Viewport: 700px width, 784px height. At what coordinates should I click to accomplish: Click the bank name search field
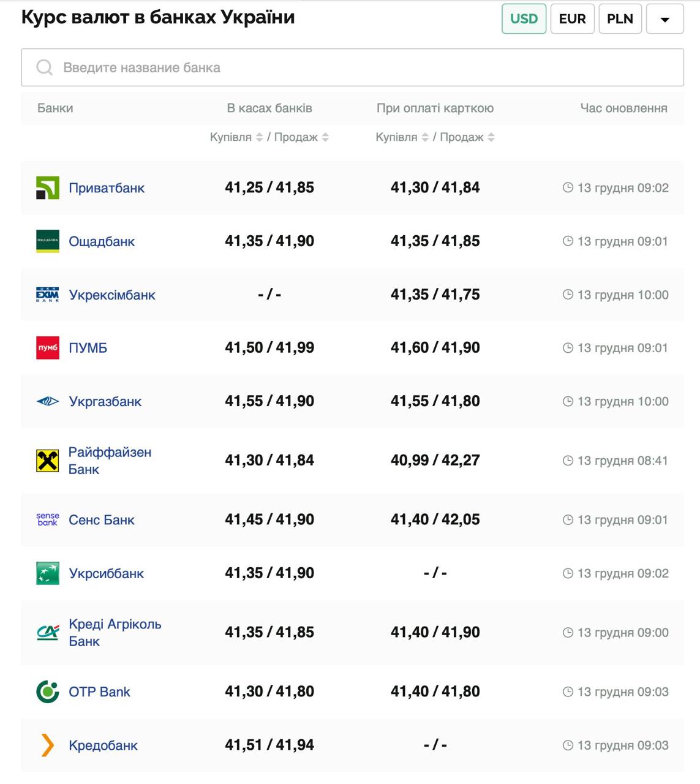(x=352, y=67)
